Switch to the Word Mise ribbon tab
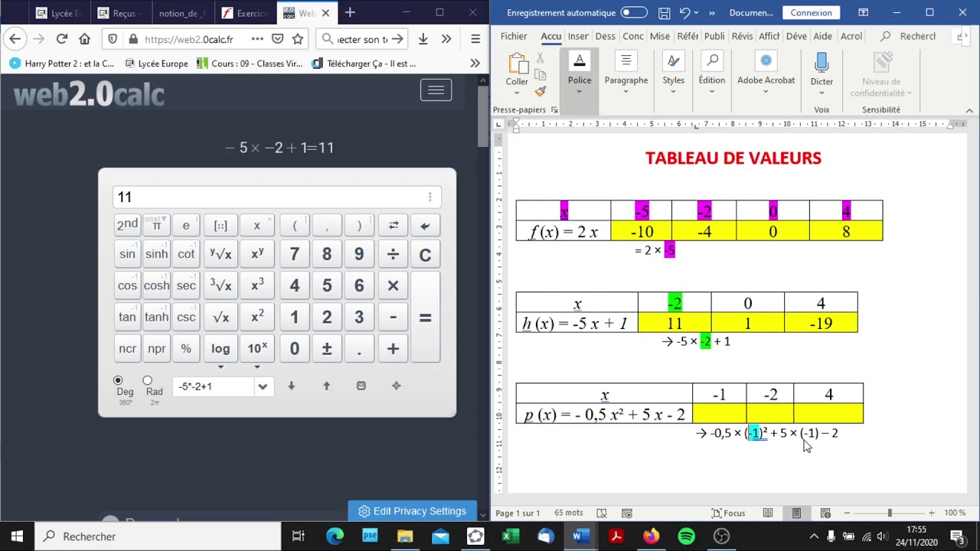The height and width of the screenshot is (551, 980). pyautogui.click(x=659, y=36)
